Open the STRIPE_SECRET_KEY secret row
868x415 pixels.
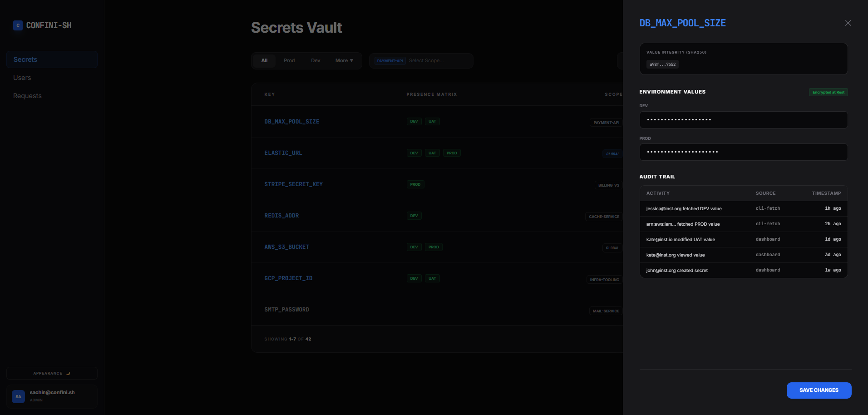(x=293, y=184)
